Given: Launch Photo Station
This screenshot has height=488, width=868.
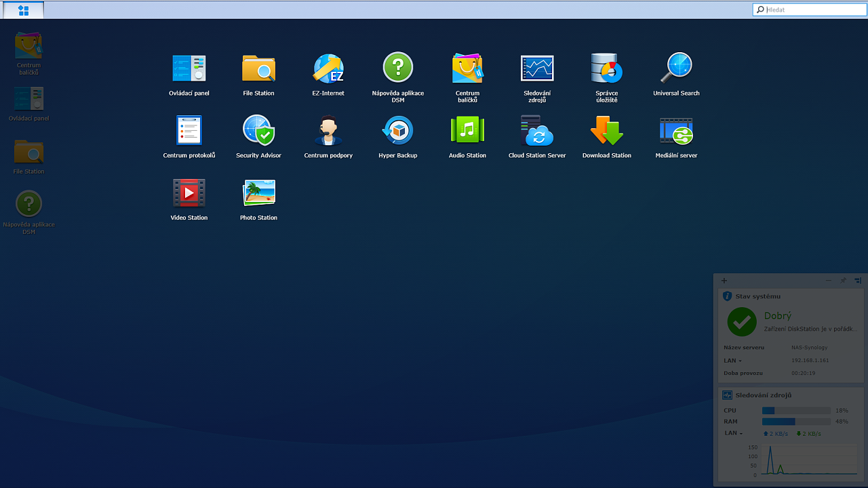Looking at the screenshot, I should click(258, 192).
